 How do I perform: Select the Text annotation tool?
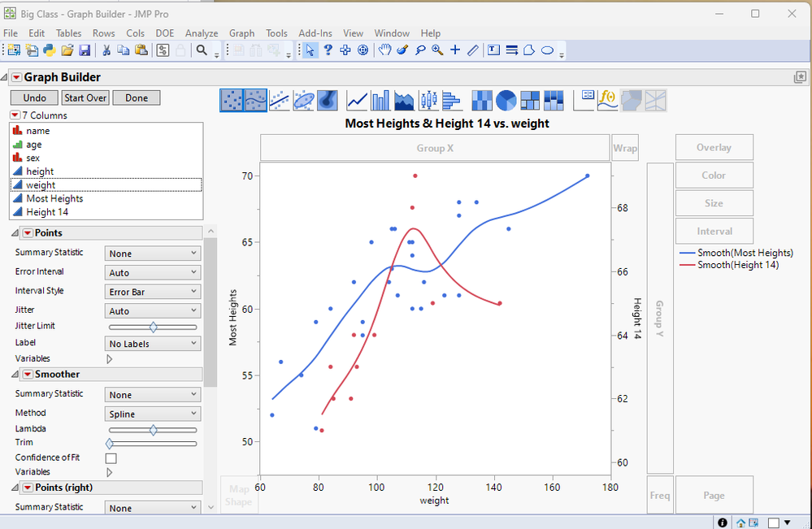494,50
